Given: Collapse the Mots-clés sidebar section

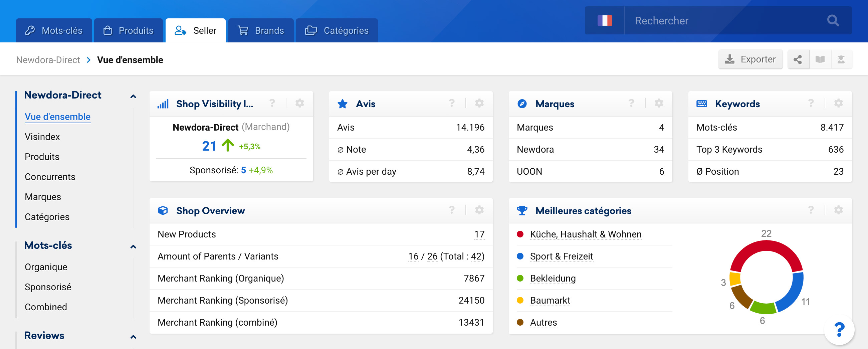Looking at the screenshot, I should (133, 246).
